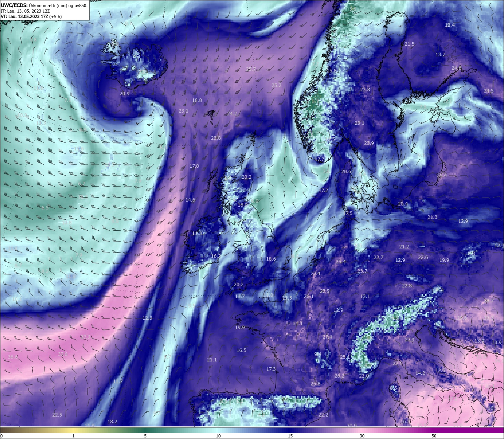504x439 pixels.
Task: Select the 23.7 value over Germany
Action: pos(362,271)
